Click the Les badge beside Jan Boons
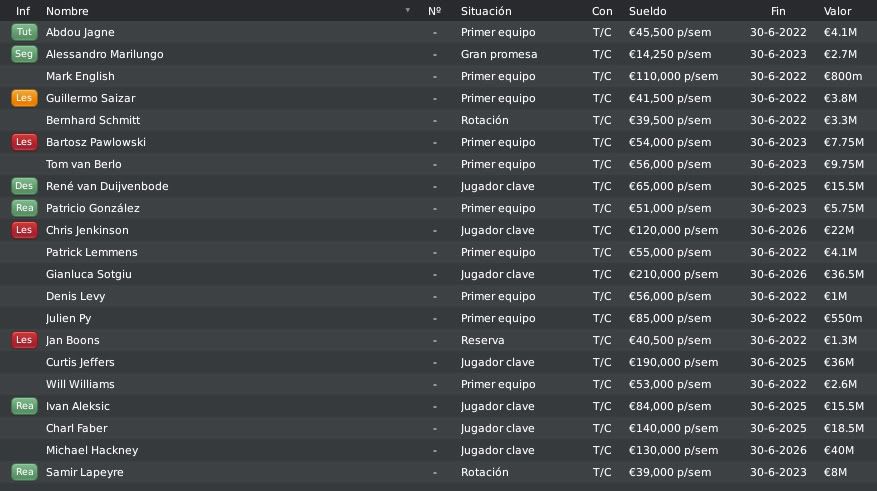Screen dimensions: 877x491 [24, 340]
